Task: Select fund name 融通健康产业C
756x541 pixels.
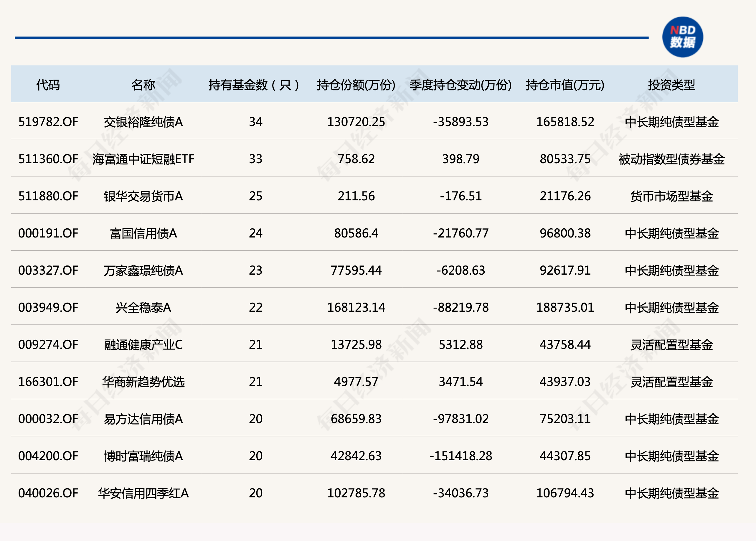Action: click(x=143, y=344)
